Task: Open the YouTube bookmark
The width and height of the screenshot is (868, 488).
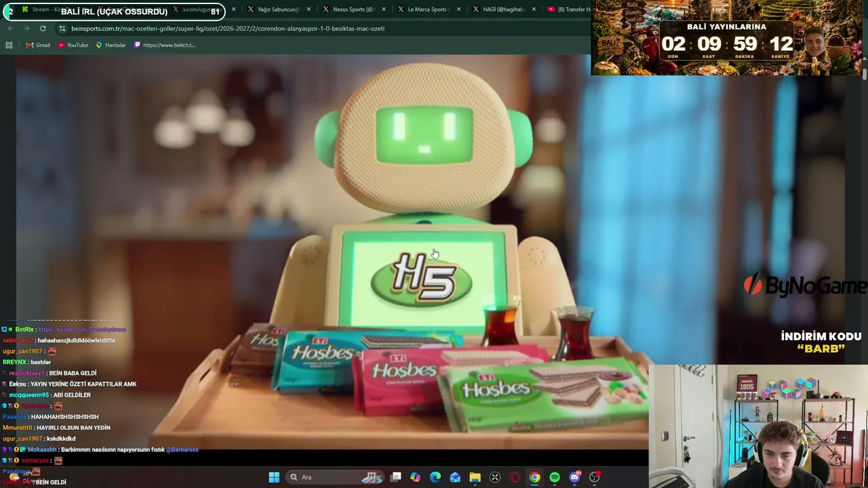Action: (73, 45)
